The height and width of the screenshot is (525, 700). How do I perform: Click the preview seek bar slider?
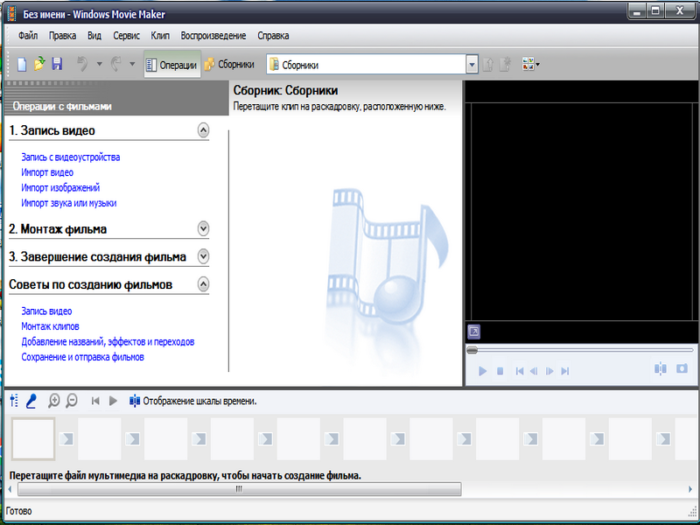[x=472, y=350]
